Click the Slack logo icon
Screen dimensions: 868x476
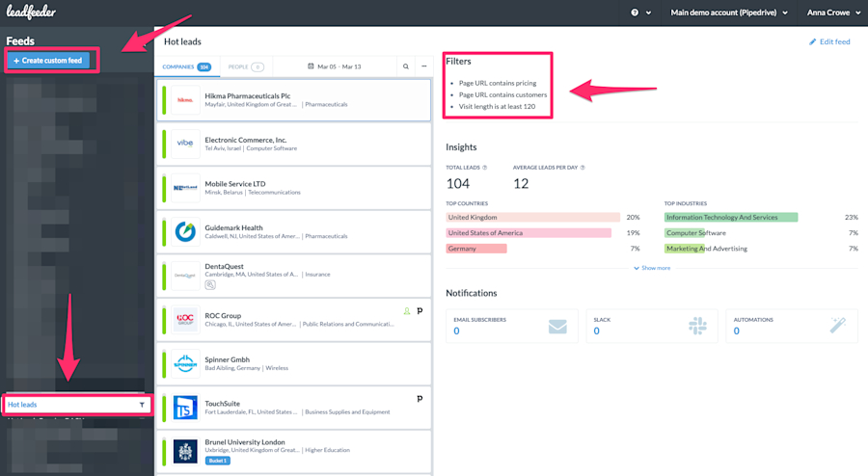[x=697, y=327]
